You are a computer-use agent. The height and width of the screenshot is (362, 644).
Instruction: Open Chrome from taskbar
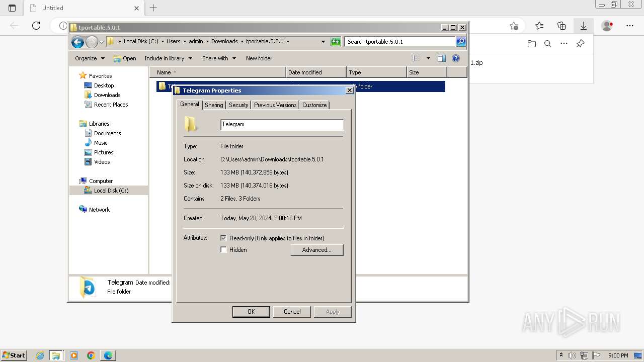[x=91, y=355]
